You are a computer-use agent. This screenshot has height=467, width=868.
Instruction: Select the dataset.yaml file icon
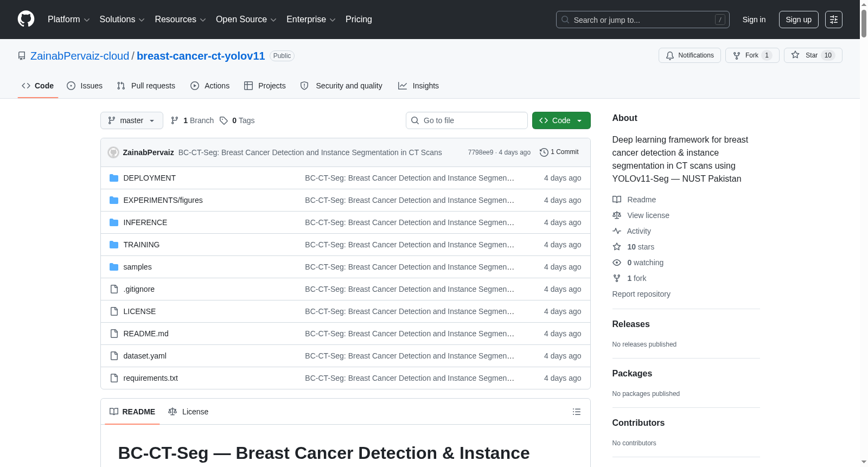click(114, 356)
